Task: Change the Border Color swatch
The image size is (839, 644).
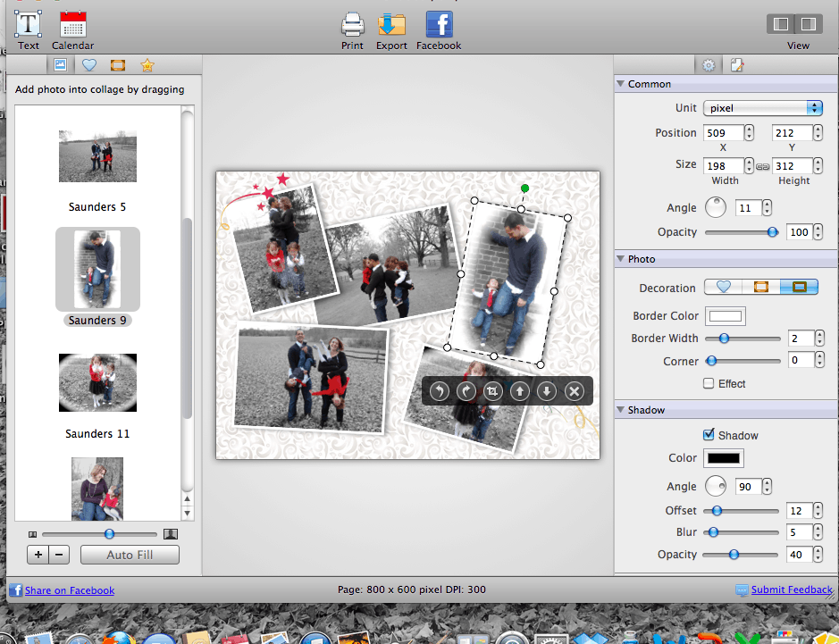Action: (725, 315)
